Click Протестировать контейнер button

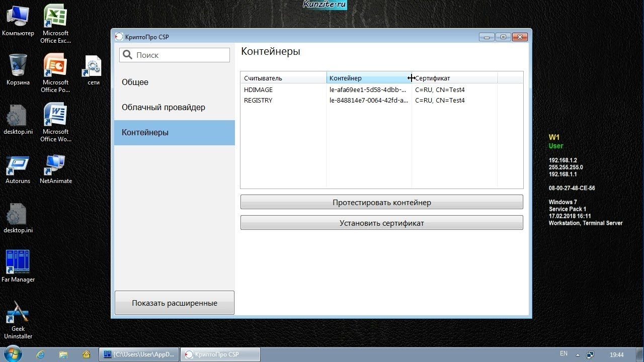click(382, 203)
